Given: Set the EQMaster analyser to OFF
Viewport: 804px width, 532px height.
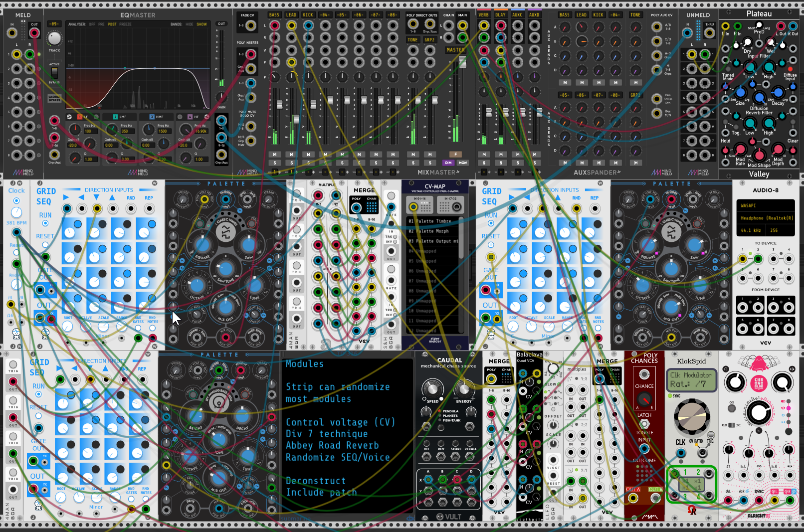Looking at the screenshot, I should [x=92, y=24].
